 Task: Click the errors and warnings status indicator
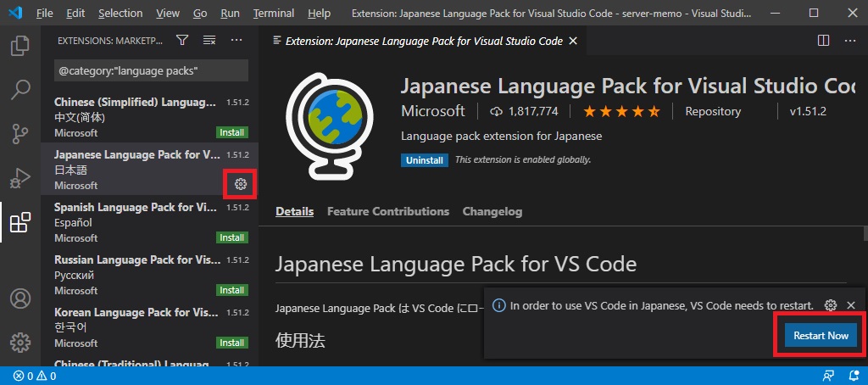point(34,377)
